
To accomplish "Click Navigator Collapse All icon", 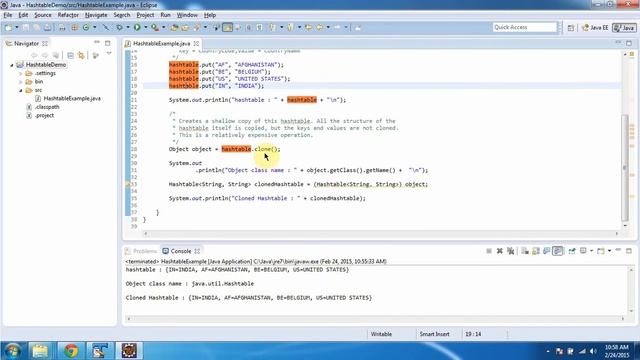I will [x=70, y=55].
